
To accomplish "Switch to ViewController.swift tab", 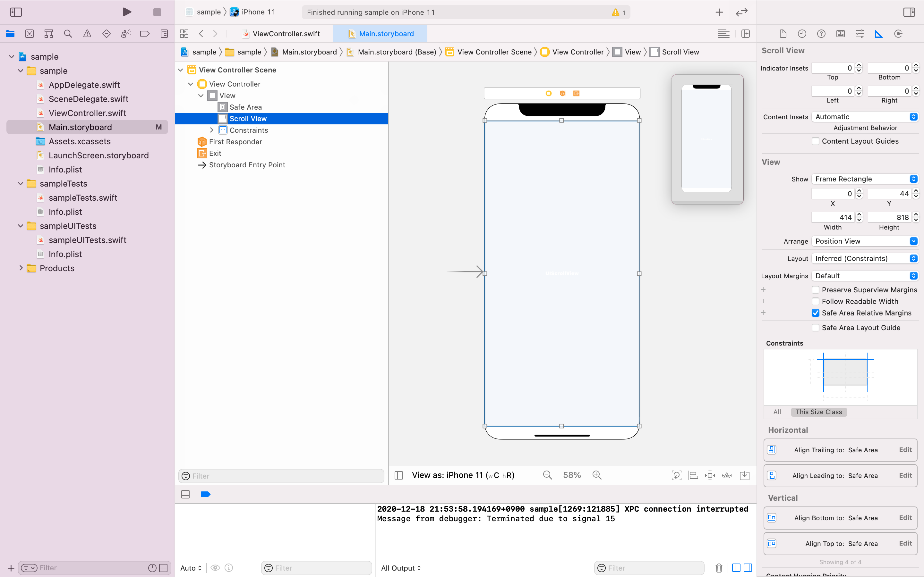I will point(286,34).
